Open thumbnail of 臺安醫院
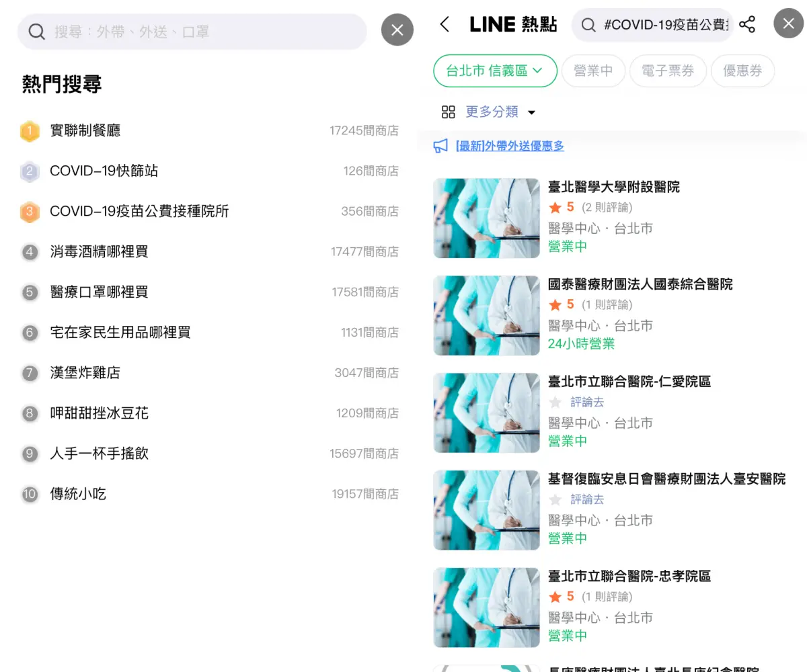This screenshot has width=807, height=672. tap(486, 510)
